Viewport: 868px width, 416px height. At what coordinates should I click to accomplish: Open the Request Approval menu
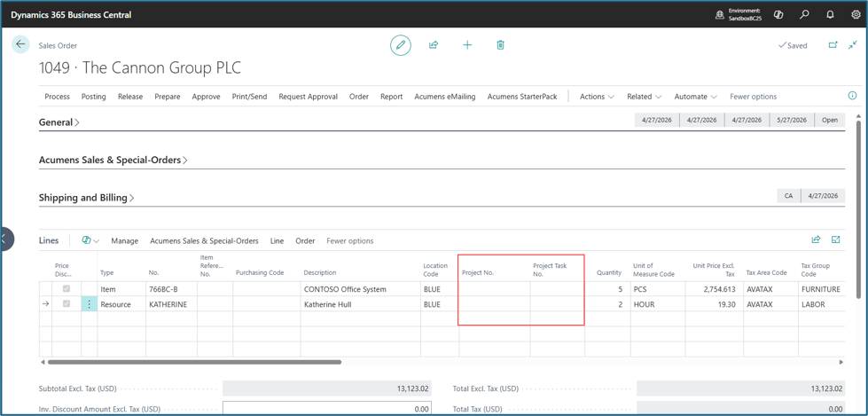click(308, 97)
